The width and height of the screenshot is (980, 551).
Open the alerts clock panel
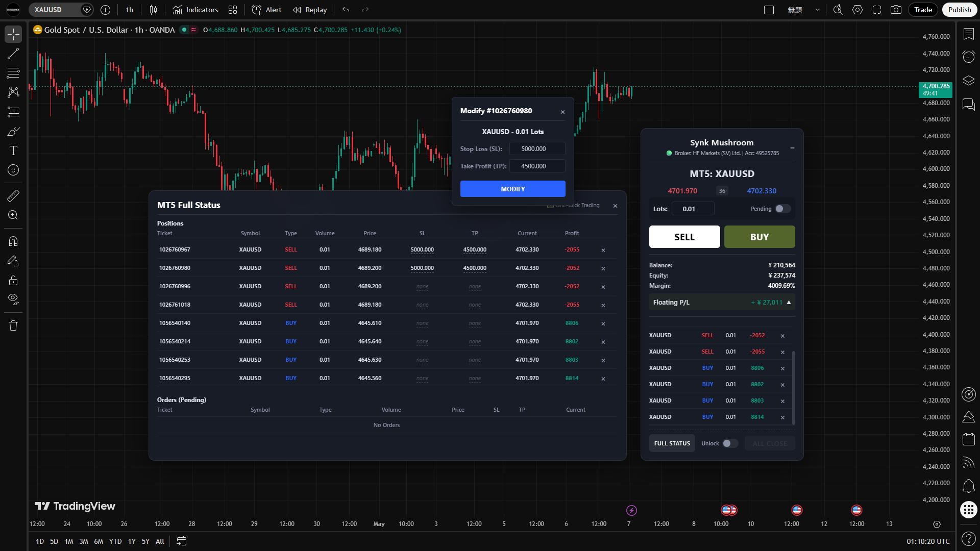(968, 57)
